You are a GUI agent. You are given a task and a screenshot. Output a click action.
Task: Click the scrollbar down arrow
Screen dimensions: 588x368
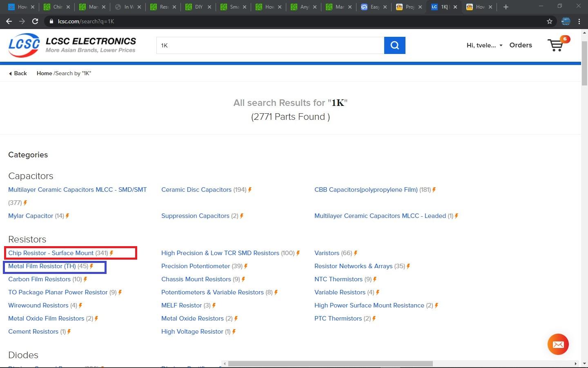click(584, 364)
